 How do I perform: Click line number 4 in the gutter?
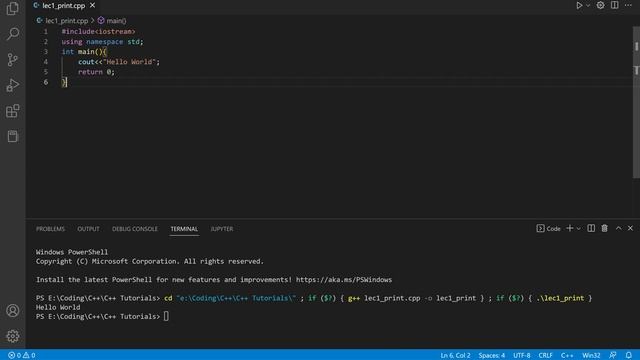46,62
